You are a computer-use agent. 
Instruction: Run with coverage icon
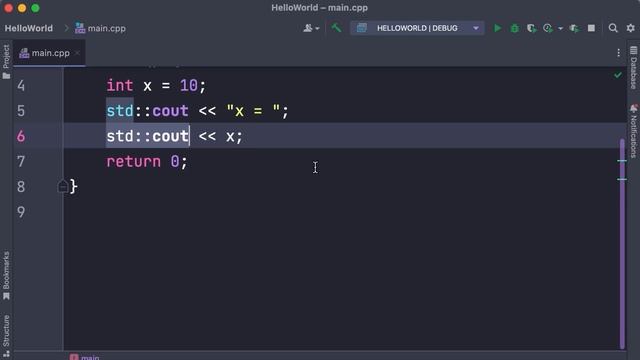(531, 28)
